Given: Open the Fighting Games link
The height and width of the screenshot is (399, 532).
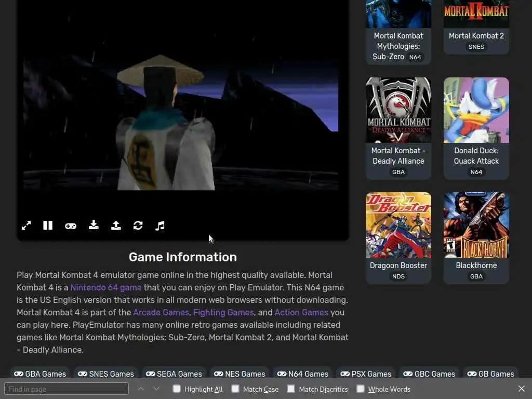Looking at the screenshot, I should [223, 312].
